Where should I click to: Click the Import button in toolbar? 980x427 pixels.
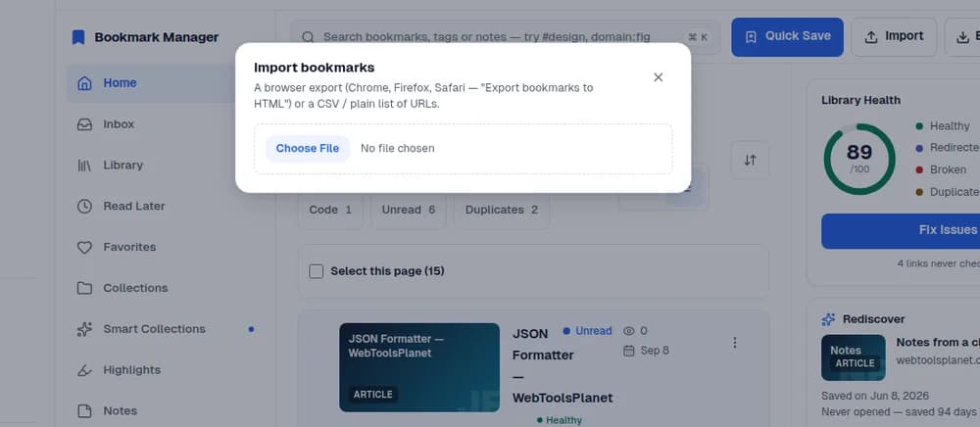point(894,37)
